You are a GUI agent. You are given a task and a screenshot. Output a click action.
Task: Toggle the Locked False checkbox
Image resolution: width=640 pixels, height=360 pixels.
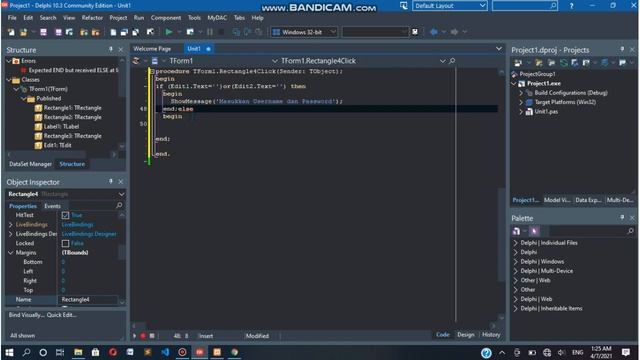pos(65,243)
